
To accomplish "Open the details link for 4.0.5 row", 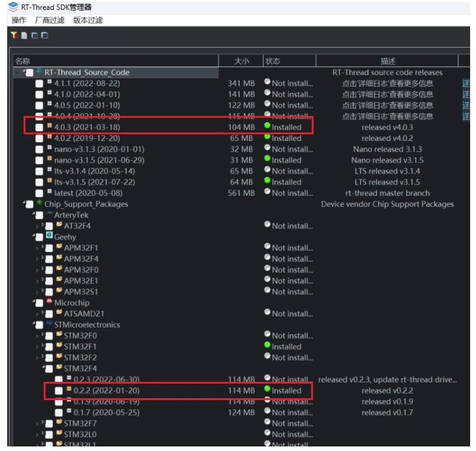I will 466,106.
